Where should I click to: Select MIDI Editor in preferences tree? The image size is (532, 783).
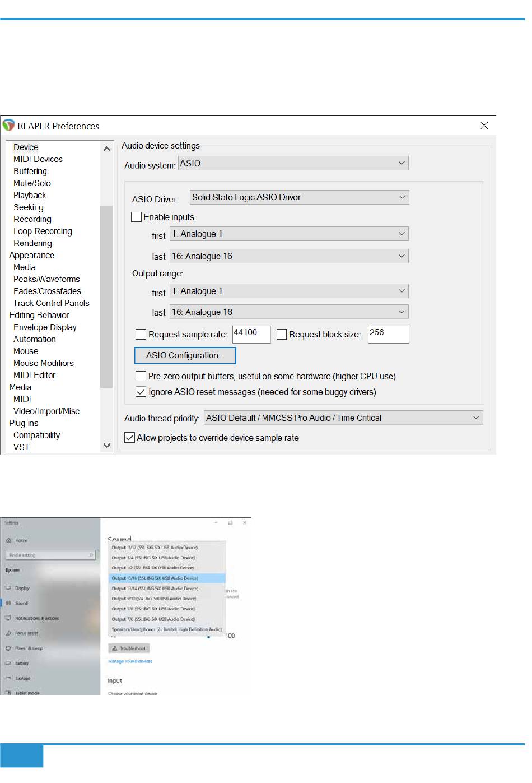(x=35, y=376)
